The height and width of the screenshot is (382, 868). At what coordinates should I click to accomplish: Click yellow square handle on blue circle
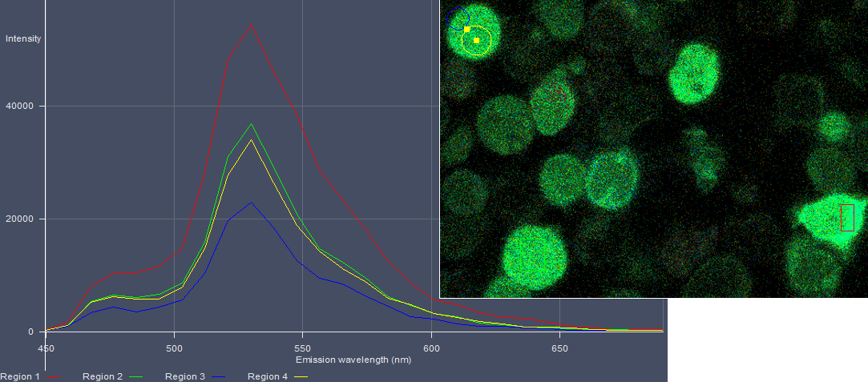tap(466, 29)
